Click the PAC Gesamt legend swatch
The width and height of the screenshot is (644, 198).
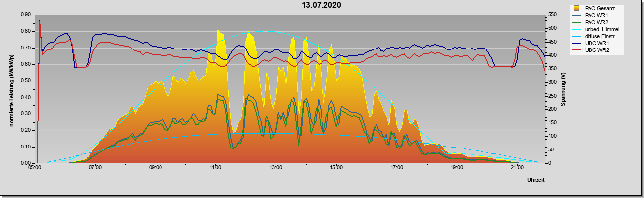(577, 8)
